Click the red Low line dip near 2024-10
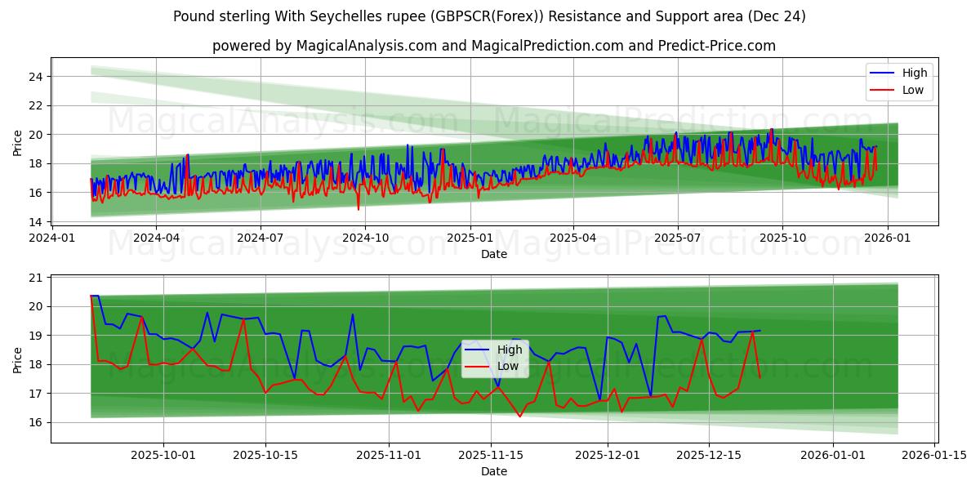This screenshot has width=980, height=490. click(x=357, y=210)
